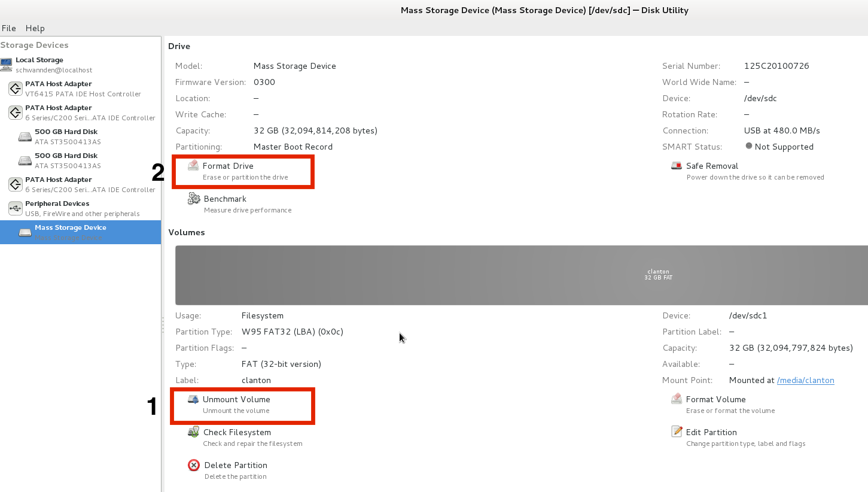Select the clanton 32 GB FAT volume bar
Image resolution: width=868 pixels, height=492 pixels.
tap(520, 275)
